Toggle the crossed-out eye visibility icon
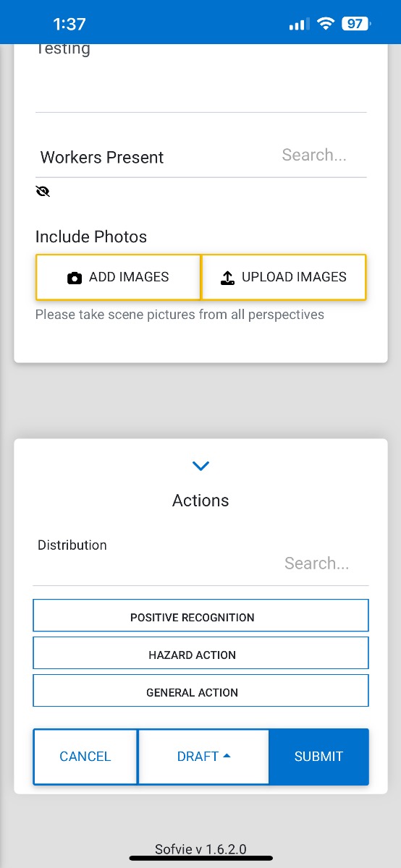Screen dimensions: 401x868 point(43,191)
